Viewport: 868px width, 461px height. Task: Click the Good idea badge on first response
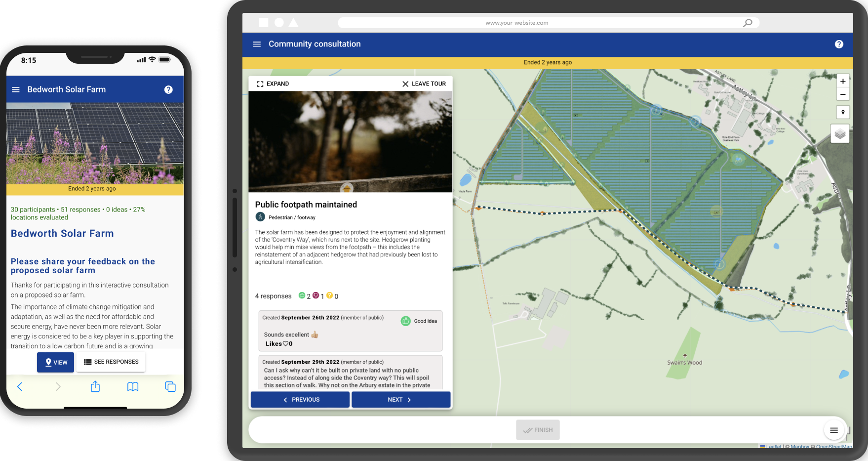click(419, 321)
